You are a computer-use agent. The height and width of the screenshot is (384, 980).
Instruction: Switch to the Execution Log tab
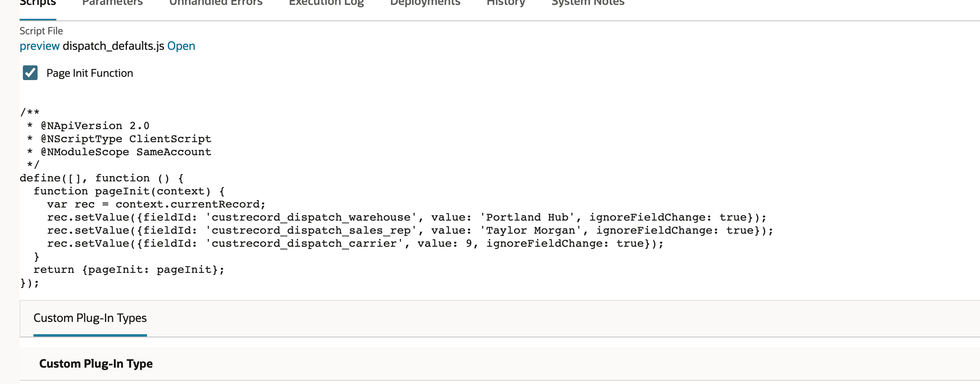coord(326,3)
